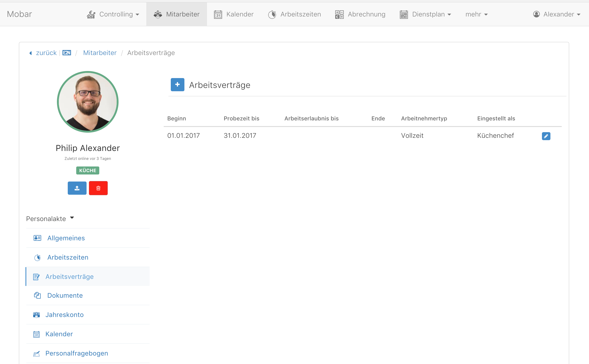Click the user avatar icon beside Alexander
This screenshot has width=589, height=364.
pos(536,14)
